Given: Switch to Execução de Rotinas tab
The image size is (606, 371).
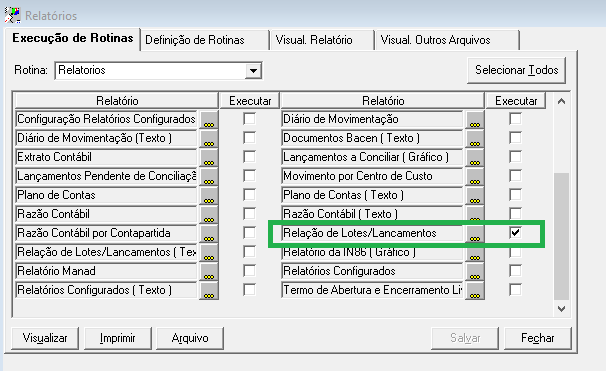Looking at the screenshot, I should [x=73, y=38].
